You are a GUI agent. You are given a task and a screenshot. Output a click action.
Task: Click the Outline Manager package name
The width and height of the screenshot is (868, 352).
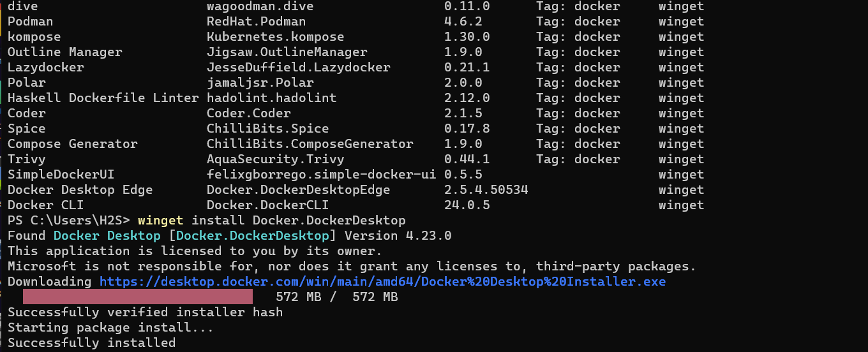[x=64, y=52]
